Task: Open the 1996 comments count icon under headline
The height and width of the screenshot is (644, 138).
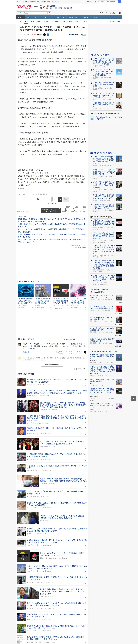Action: click(x=34, y=35)
